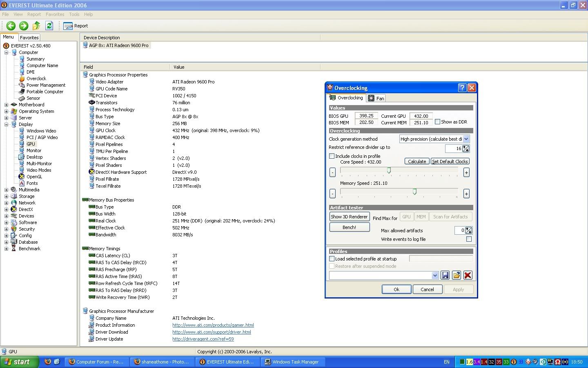Enable Show as DDR
The width and height of the screenshot is (588, 368).
pos(438,121)
